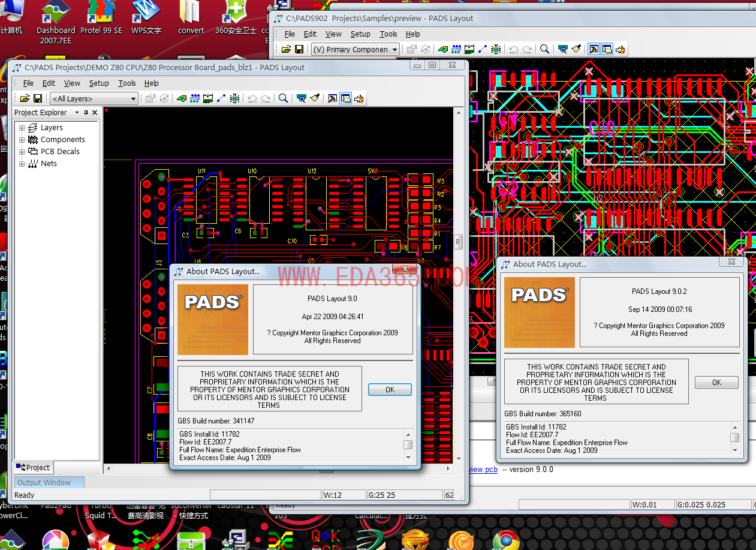Expand the PCB Decals tree node
Image resolution: width=756 pixels, height=550 pixels.
pos(22,152)
